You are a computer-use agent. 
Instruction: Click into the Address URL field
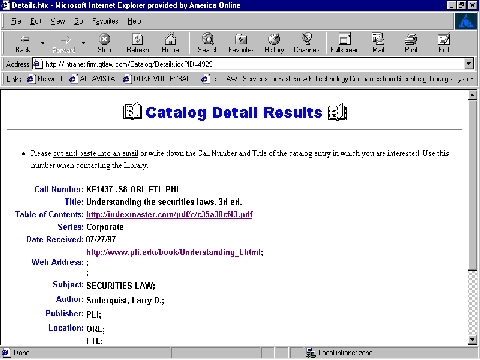253,64
